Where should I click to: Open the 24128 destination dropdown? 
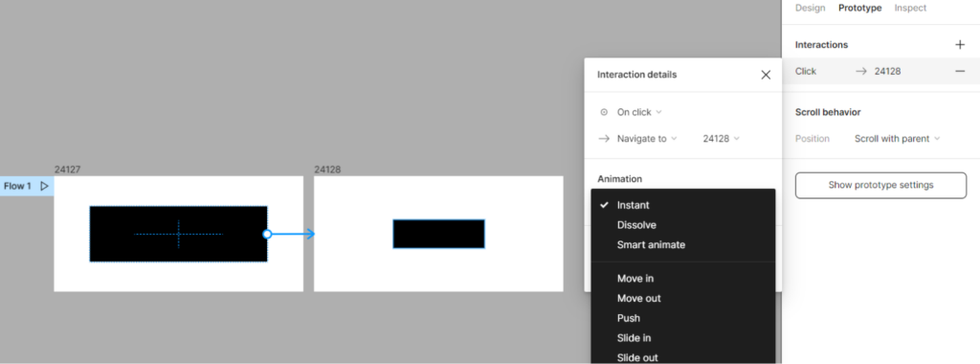(x=721, y=139)
